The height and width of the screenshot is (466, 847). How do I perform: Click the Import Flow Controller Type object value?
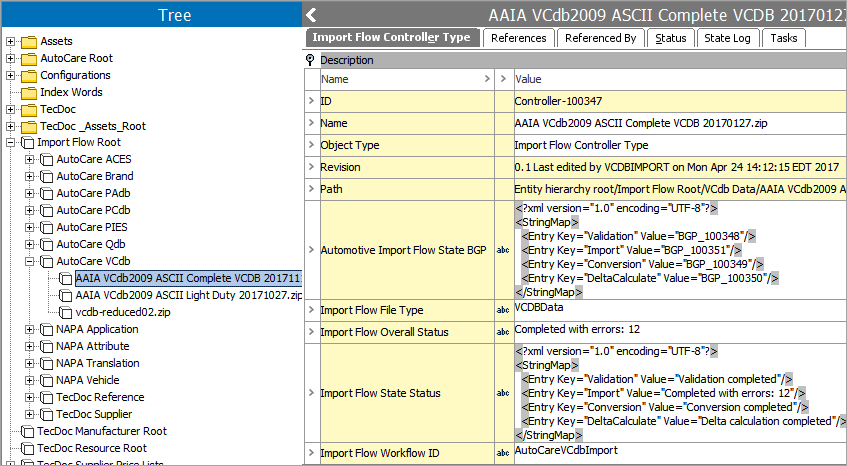pyautogui.click(x=581, y=145)
